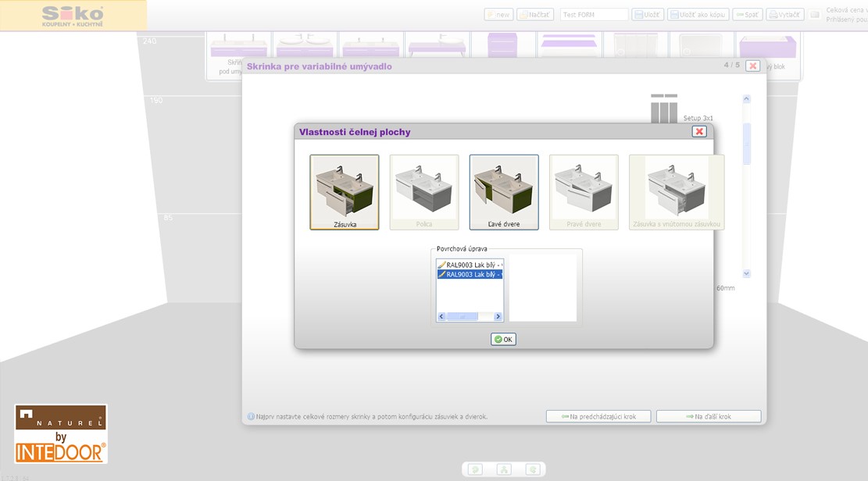Screen dimensions: 868x481
Task: Click left arrow of surface list scrollbar
Action: point(441,316)
